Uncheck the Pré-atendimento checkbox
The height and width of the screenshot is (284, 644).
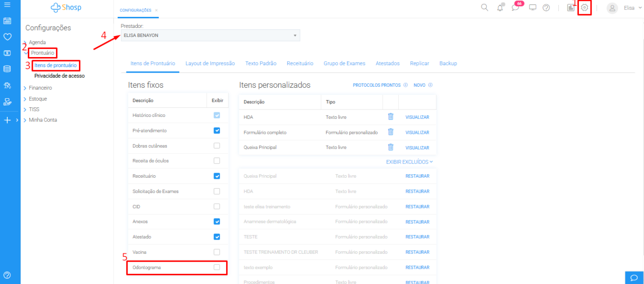[217, 131]
